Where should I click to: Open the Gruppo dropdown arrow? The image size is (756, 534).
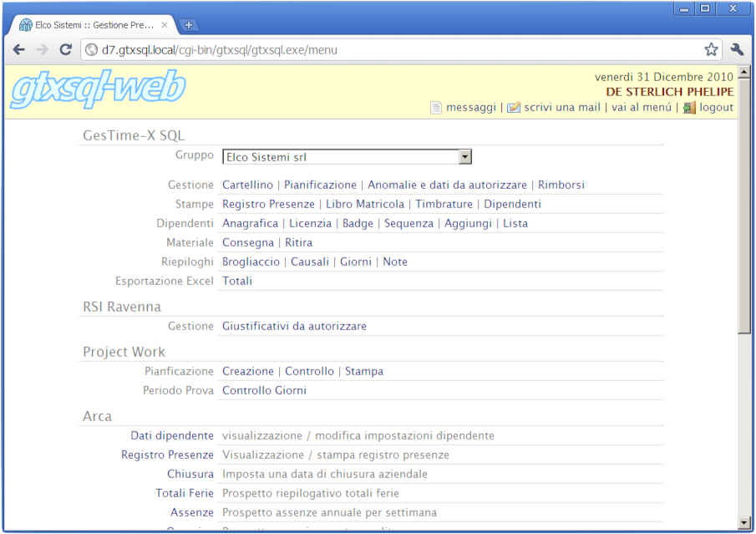click(x=464, y=157)
